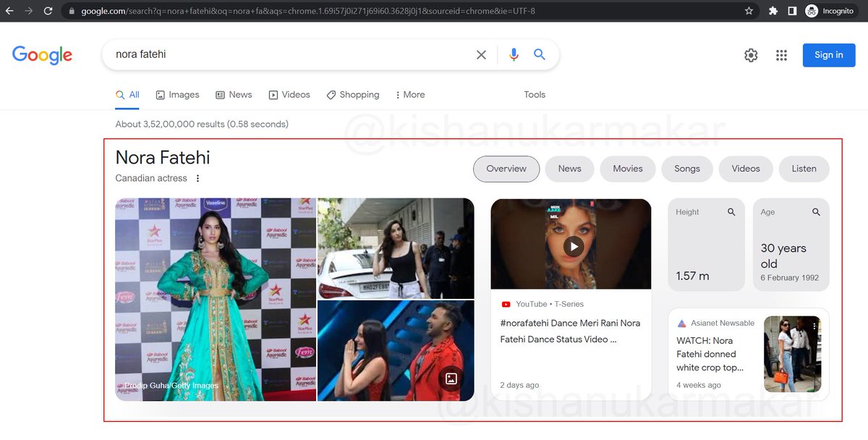Click the browser forward arrow
Viewport: 868px width, 440px height.
29,11
